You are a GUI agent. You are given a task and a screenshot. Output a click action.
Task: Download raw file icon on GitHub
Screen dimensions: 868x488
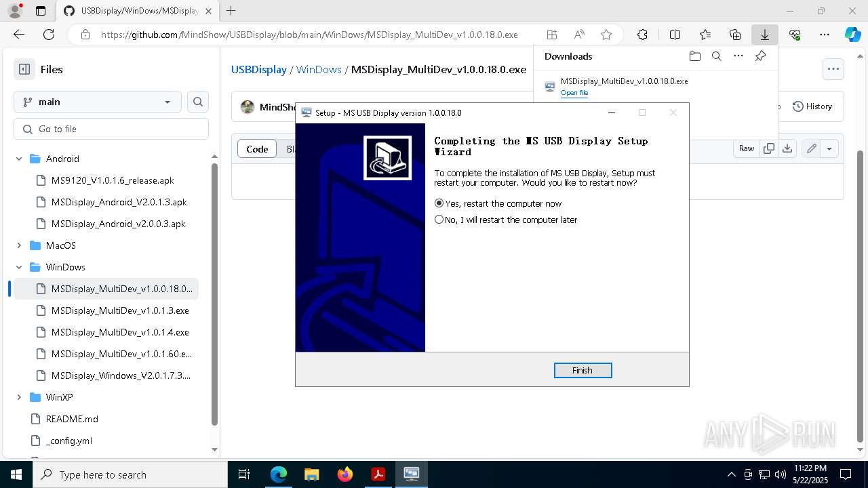click(x=787, y=148)
